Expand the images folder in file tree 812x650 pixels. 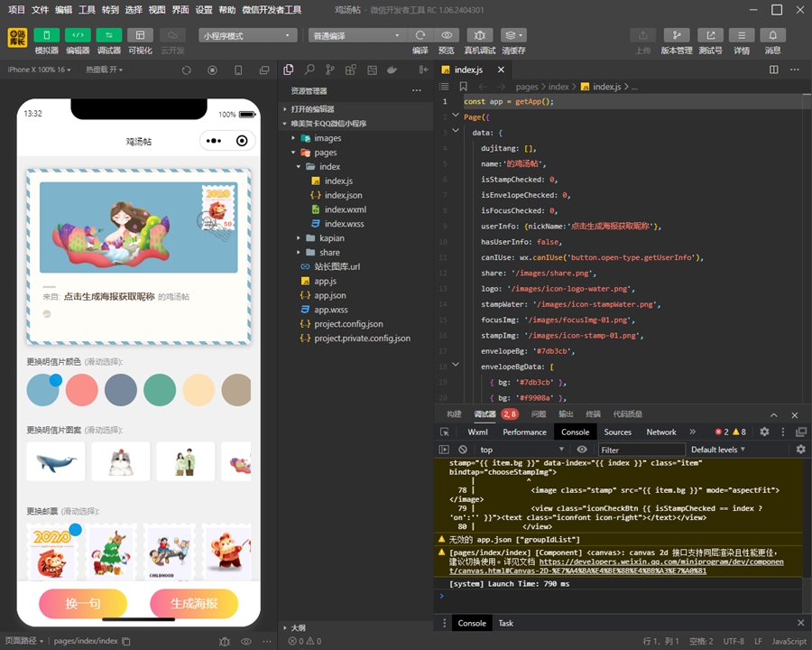click(327, 138)
